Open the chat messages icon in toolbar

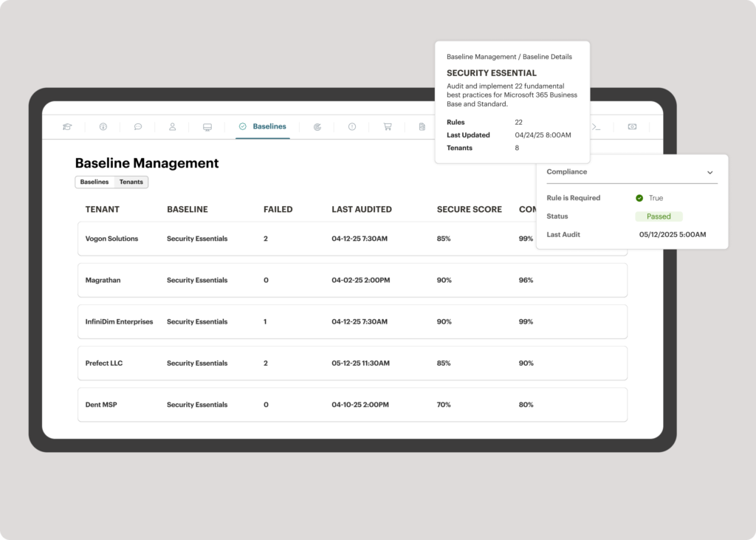coord(138,126)
